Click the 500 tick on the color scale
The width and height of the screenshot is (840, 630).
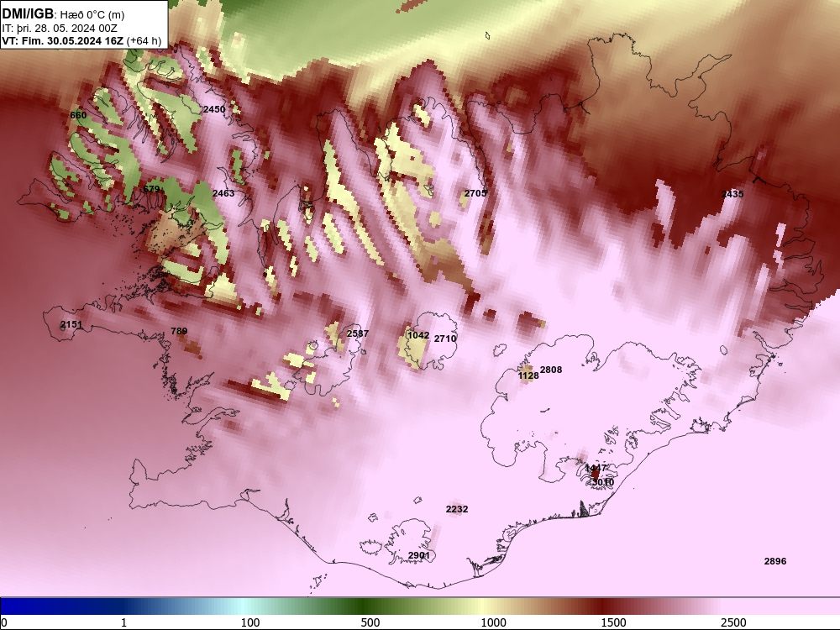[x=370, y=622]
